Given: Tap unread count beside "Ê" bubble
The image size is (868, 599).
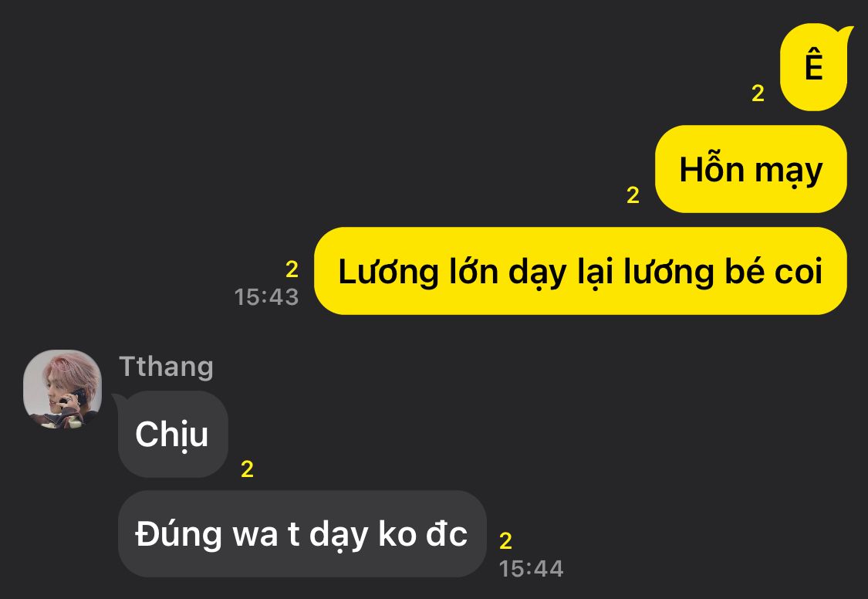Looking at the screenshot, I should pyautogui.click(x=758, y=93).
